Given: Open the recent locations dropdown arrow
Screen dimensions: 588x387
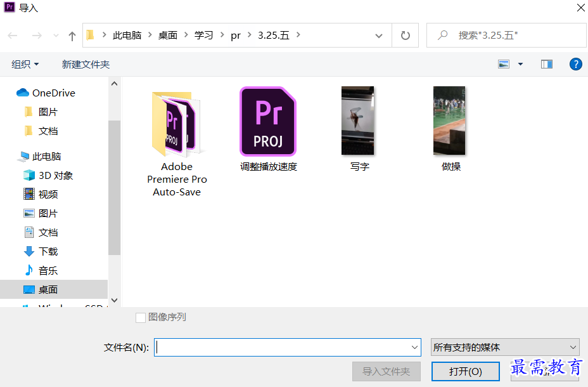Looking at the screenshot, I should 56,36.
